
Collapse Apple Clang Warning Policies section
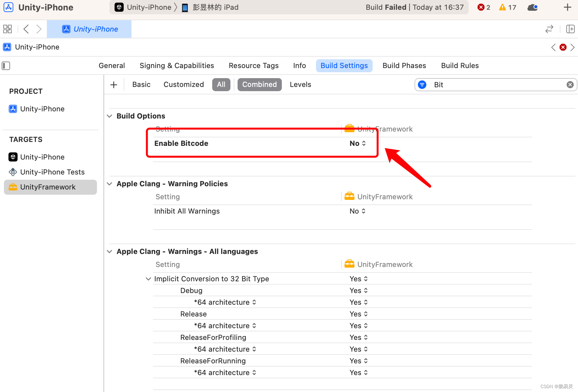point(110,184)
